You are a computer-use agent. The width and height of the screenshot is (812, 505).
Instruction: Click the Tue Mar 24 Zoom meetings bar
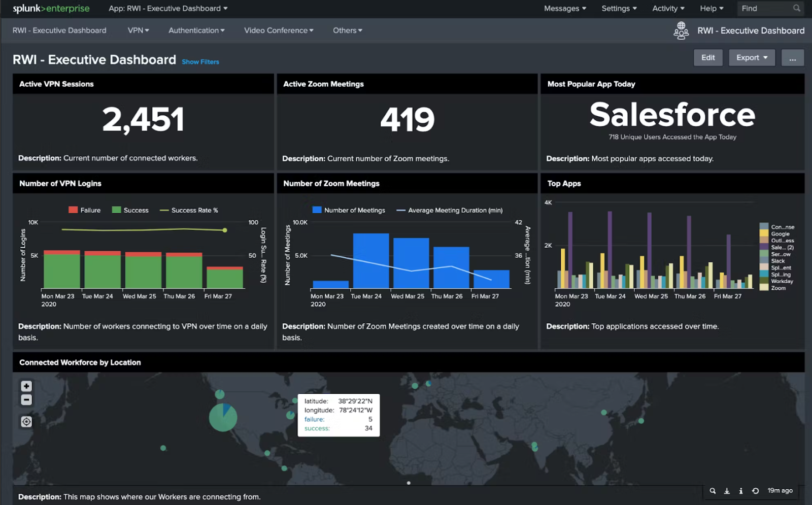point(371,261)
